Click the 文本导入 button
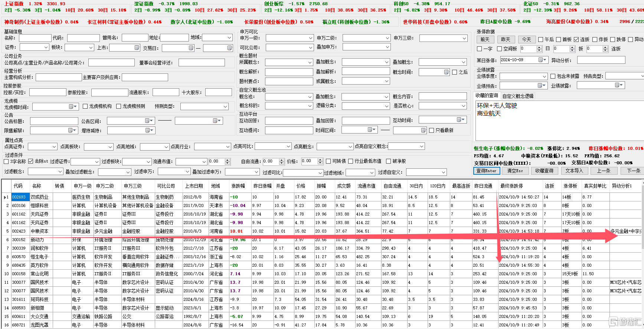 574,171
